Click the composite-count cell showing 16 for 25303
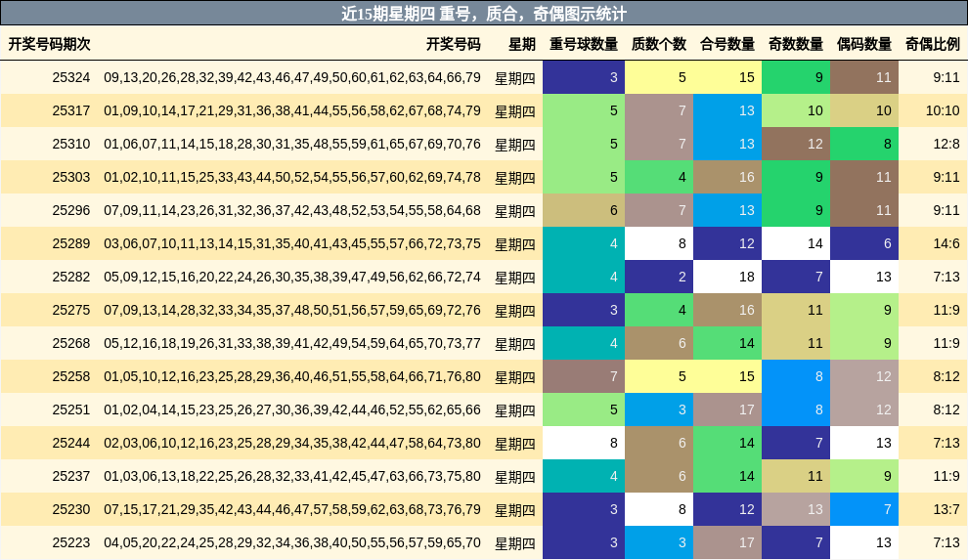 727,178
